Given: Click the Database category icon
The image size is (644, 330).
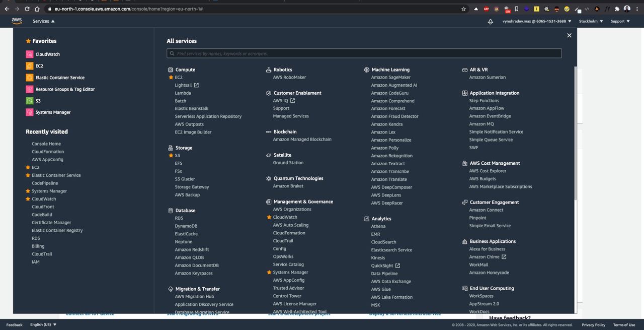Looking at the screenshot, I should [171, 211].
